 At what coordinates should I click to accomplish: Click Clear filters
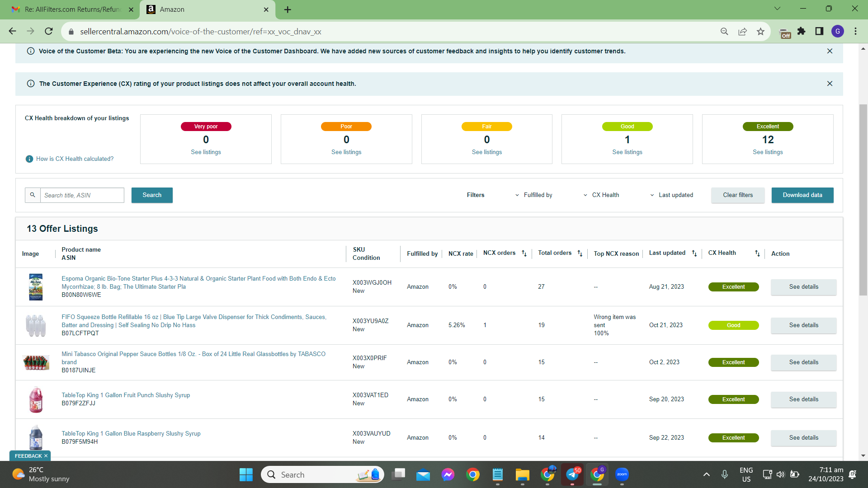(738, 195)
